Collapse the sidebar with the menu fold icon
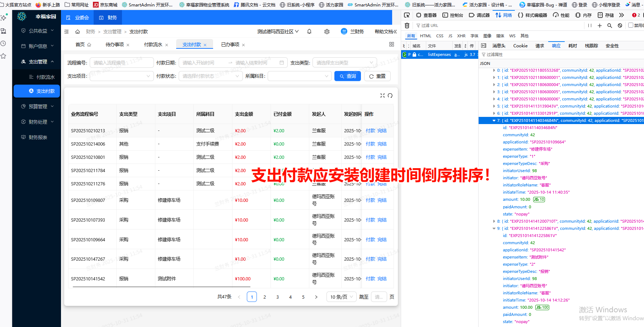 pyautogui.click(x=66, y=32)
